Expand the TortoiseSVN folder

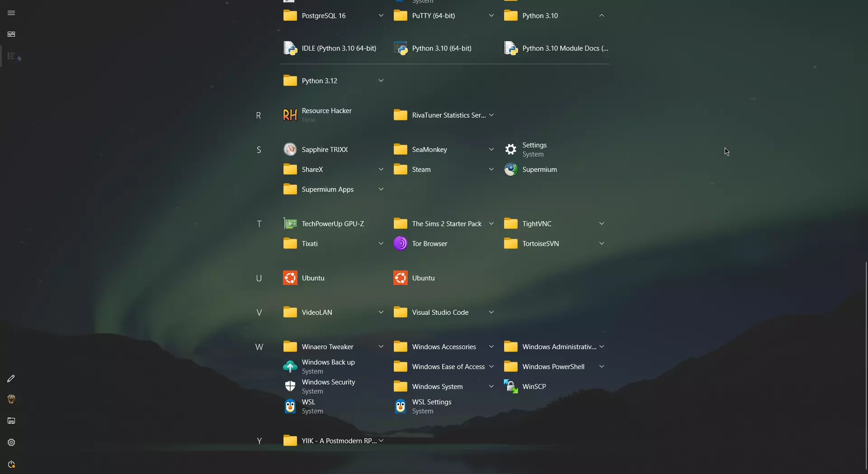[x=554, y=243]
